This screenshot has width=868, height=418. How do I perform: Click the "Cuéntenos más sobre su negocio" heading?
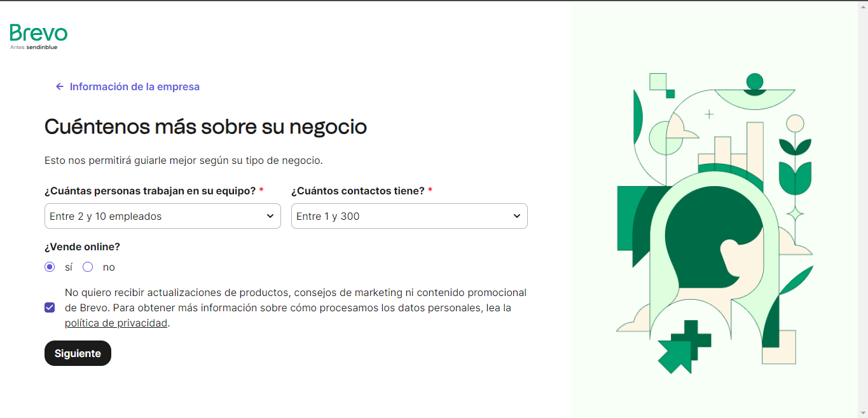coord(205,126)
